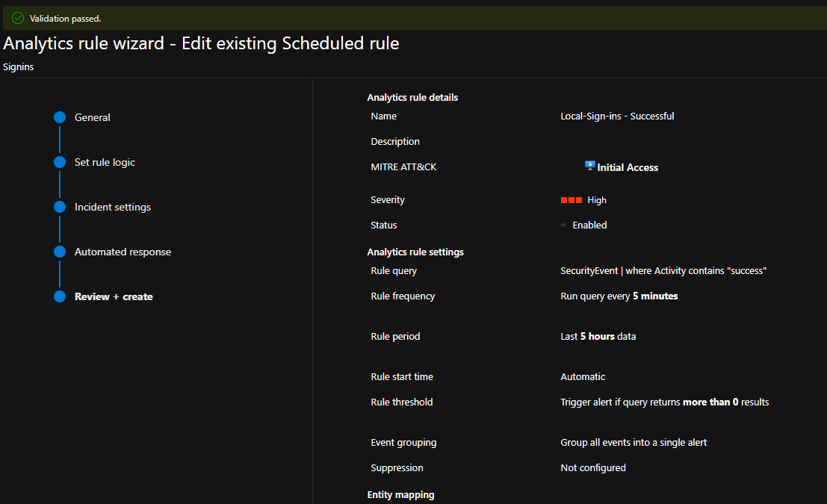
Task: Click the 'Not configured' suppression value
Action: (593, 468)
